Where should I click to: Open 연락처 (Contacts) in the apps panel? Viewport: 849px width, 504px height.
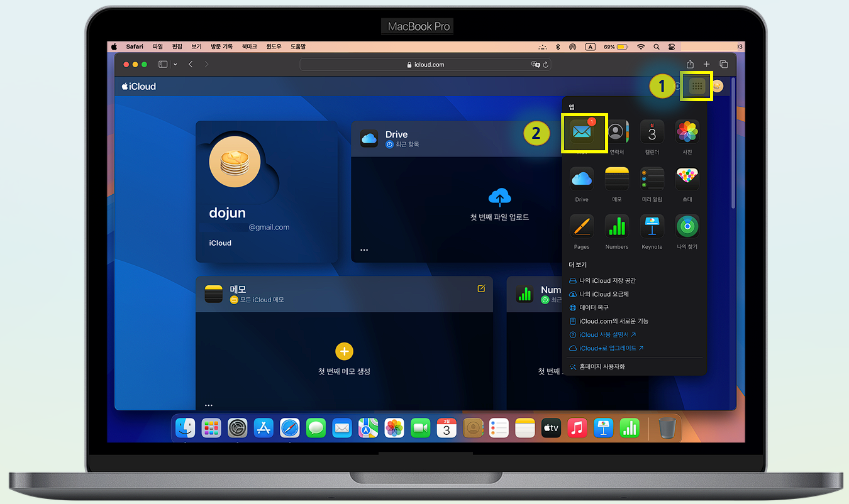[617, 131]
